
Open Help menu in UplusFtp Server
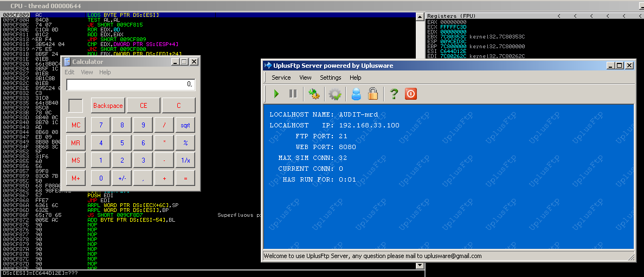[355, 78]
